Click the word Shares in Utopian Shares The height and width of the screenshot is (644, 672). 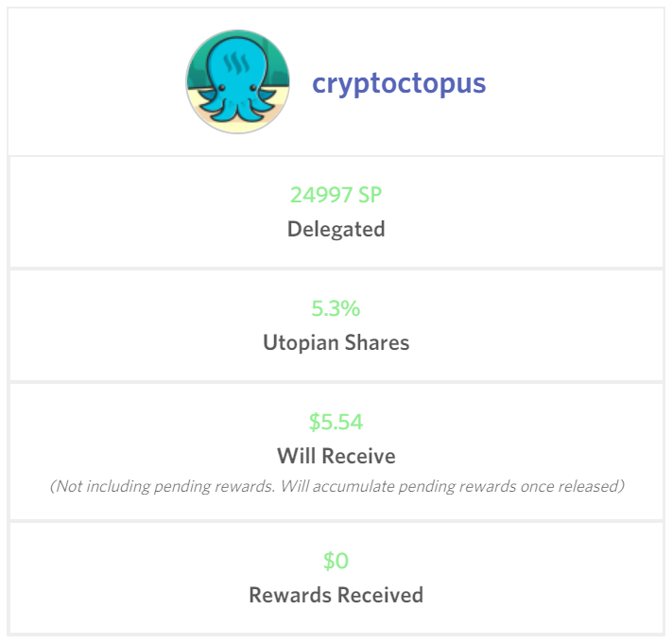377,342
